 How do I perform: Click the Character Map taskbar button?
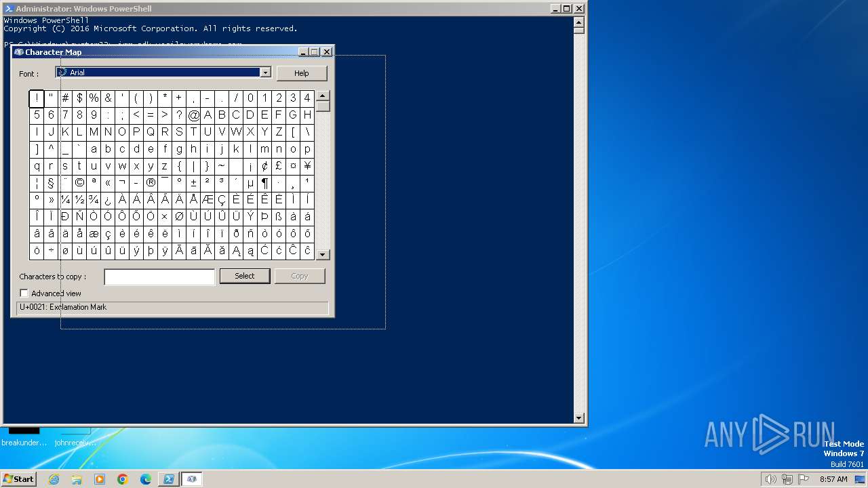click(192, 479)
